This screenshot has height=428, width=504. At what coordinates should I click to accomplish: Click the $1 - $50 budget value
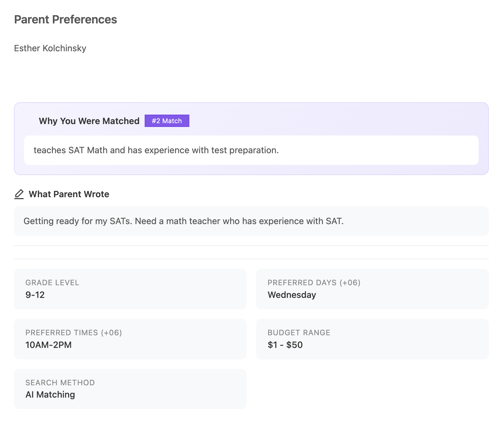tap(285, 345)
